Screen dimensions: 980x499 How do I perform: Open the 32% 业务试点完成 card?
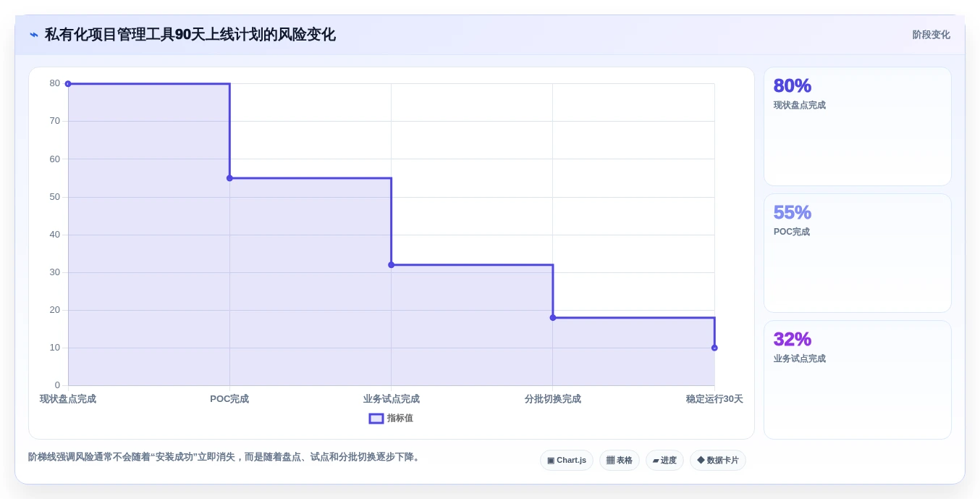(x=858, y=380)
